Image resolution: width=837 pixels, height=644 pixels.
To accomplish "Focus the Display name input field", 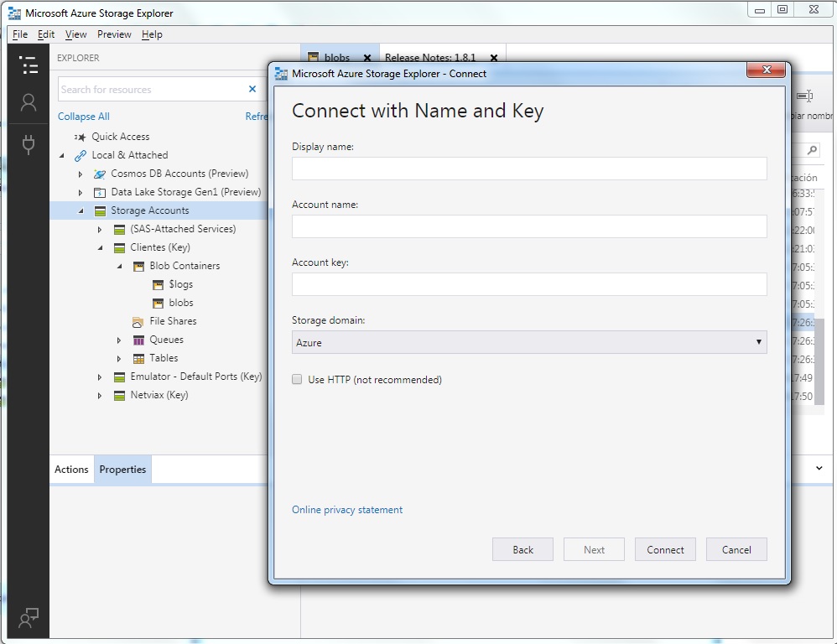I will (529, 168).
